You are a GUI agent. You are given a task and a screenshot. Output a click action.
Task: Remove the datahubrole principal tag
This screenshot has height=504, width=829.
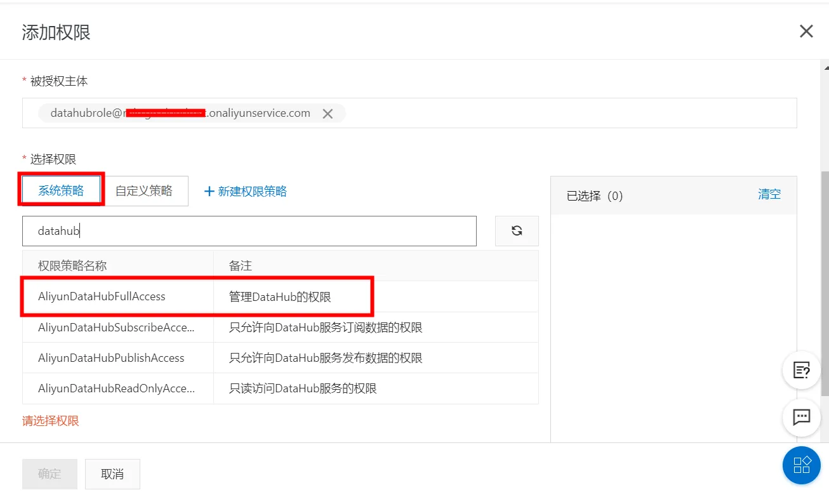[x=328, y=114]
